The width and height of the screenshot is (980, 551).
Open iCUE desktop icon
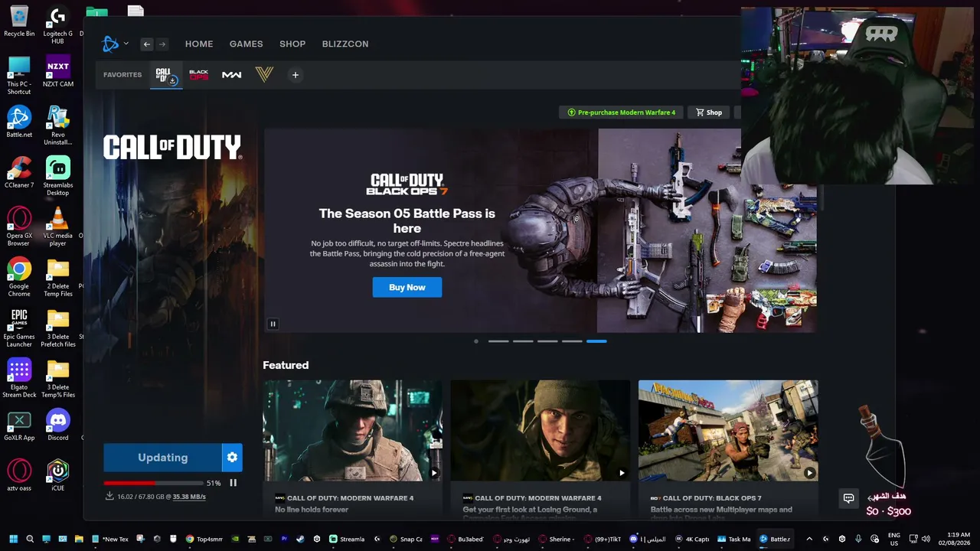click(57, 475)
